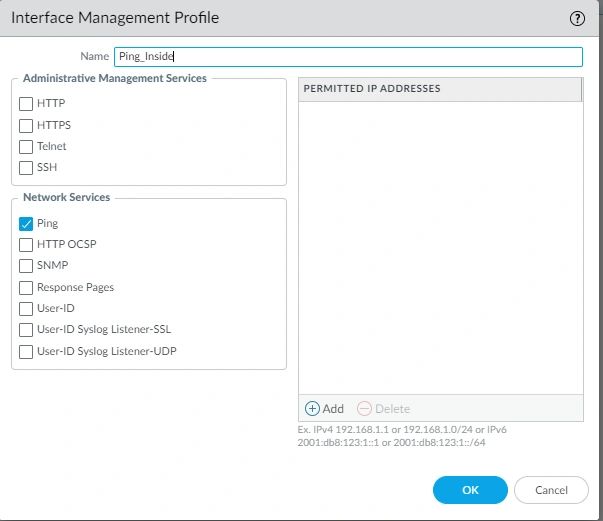603x521 pixels.
Task: Tick the Telnet checkbox
Action: point(27,146)
